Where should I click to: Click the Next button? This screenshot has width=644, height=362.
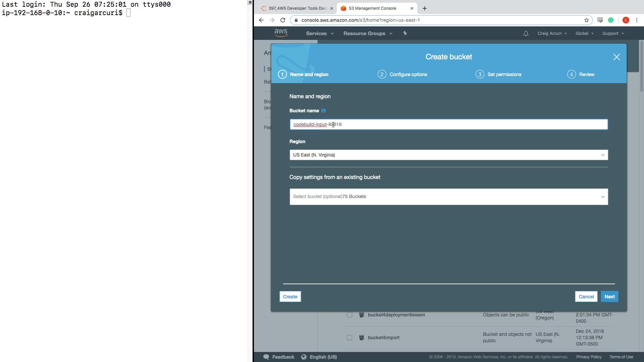point(609,297)
